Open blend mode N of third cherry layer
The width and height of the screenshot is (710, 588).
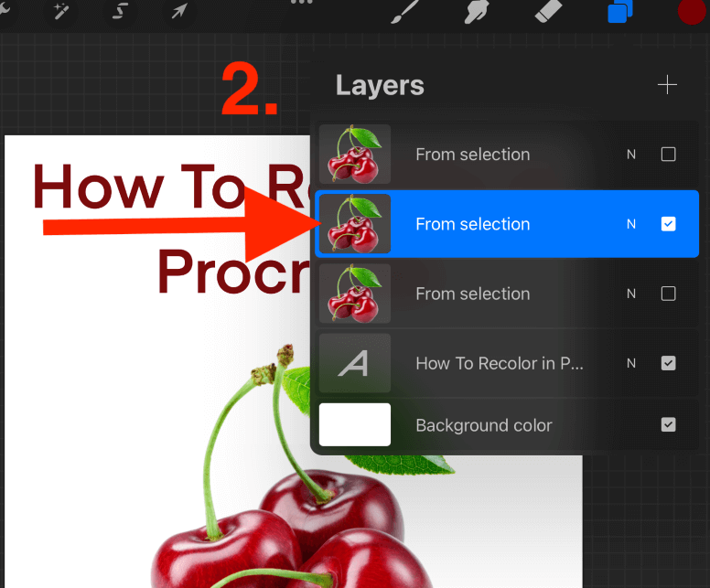tap(631, 294)
